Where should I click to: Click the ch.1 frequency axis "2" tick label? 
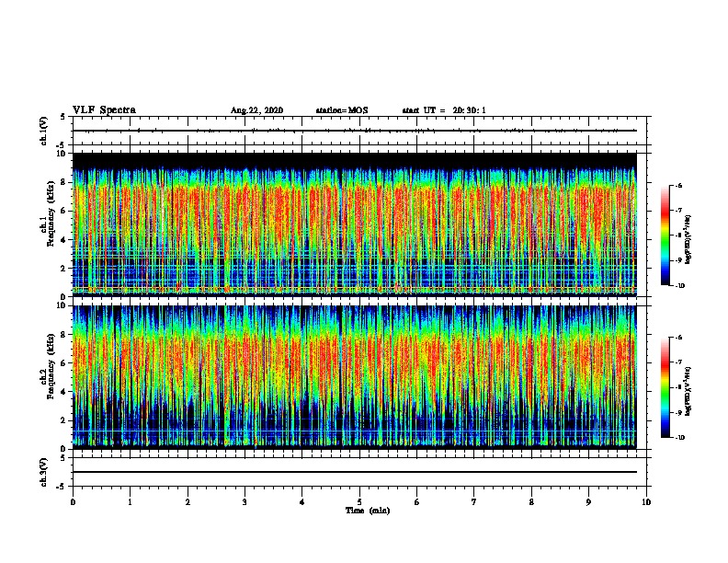[x=63, y=269]
